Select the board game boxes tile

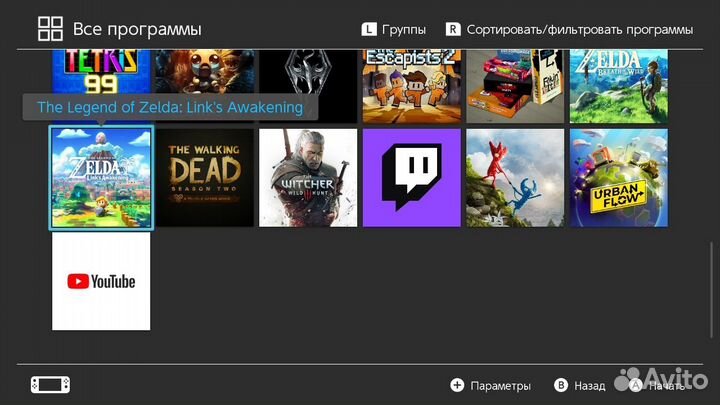515,86
